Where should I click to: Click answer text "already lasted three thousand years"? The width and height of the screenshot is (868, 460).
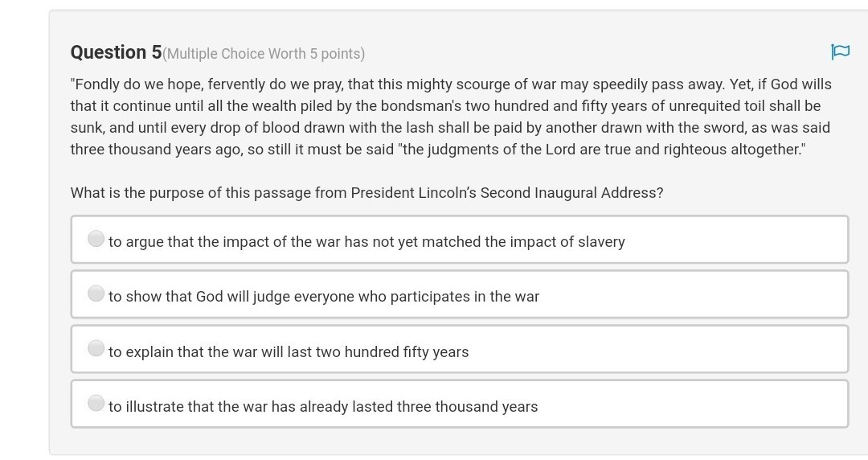pos(323,407)
